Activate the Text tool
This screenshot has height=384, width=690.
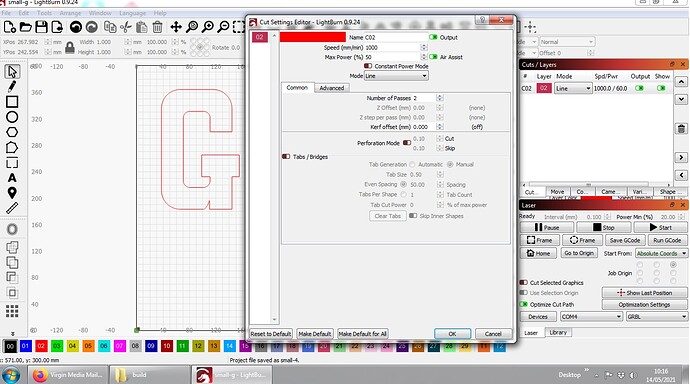[x=12, y=178]
